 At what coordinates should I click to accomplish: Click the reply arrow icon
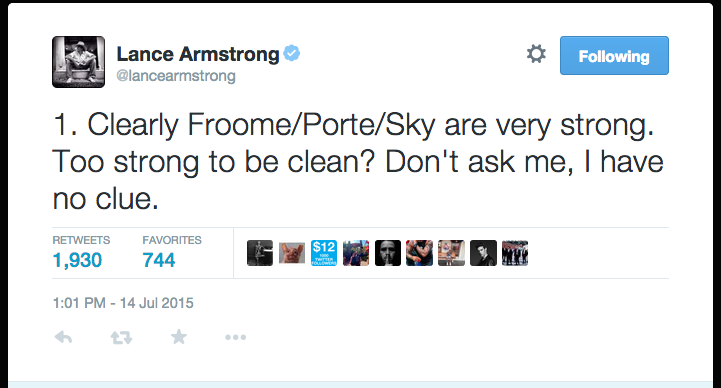(63, 337)
